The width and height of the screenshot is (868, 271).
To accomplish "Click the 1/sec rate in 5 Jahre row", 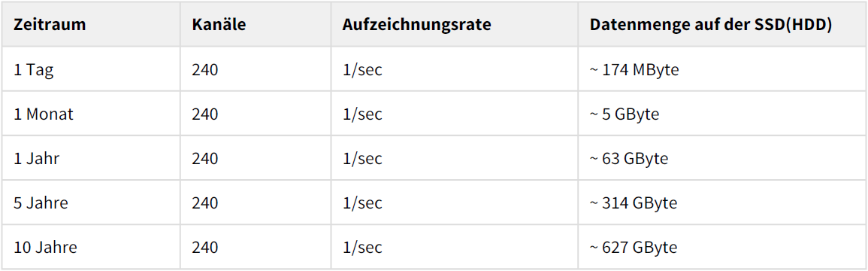I will point(362,202).
